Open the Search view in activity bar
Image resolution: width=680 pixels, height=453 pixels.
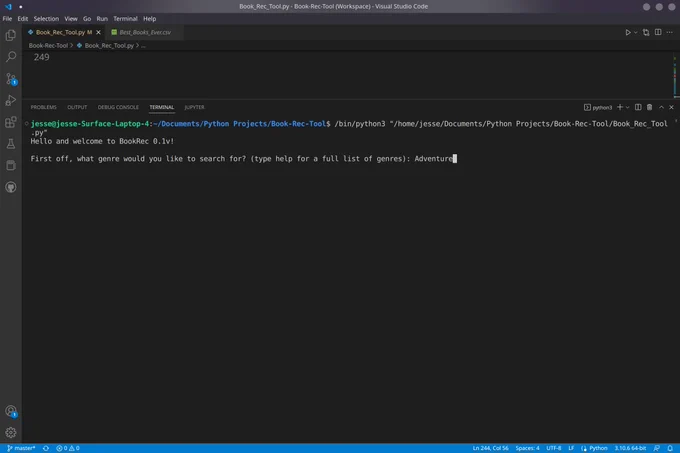pos(11,57)
